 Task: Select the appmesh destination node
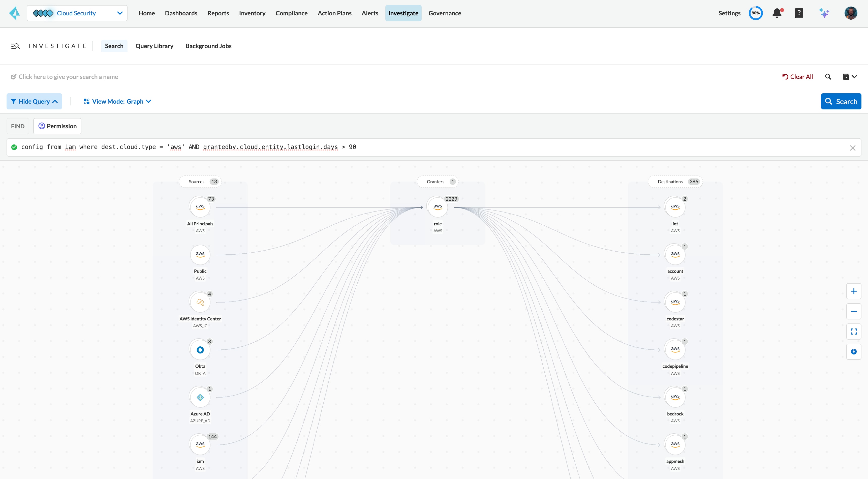tap(675, 445)
